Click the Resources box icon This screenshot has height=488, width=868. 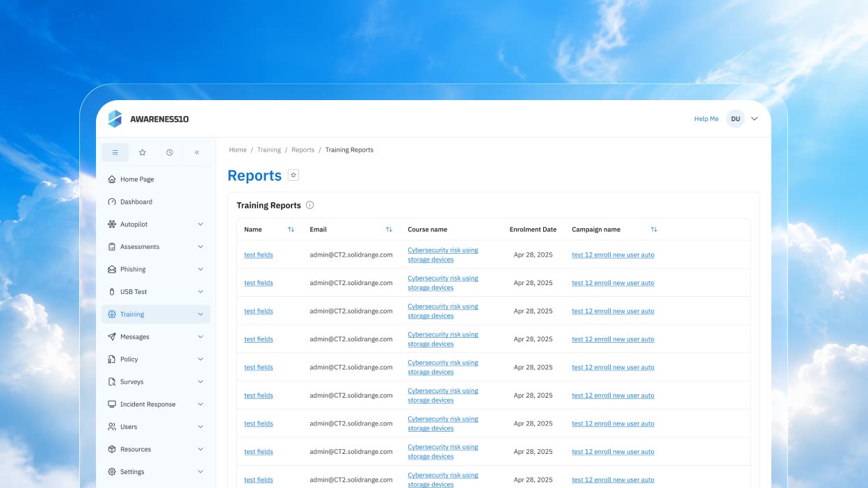click(112, 449)
